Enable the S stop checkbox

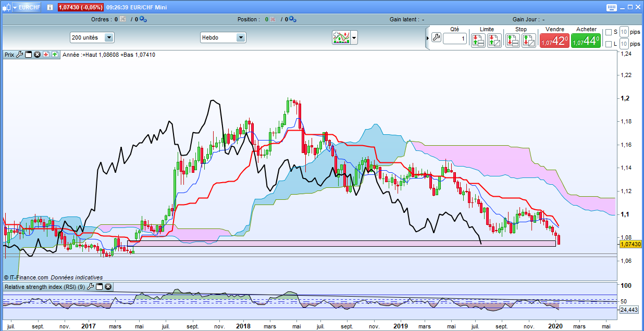coord(609,32)
